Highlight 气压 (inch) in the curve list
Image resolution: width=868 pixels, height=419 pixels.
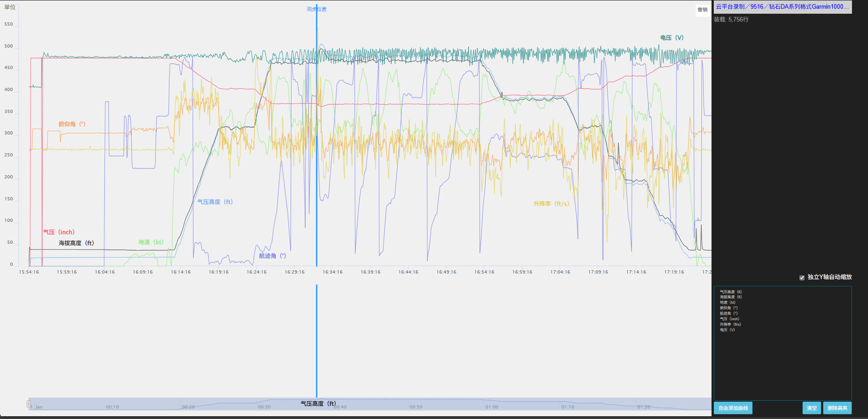[x=729, y=319]
